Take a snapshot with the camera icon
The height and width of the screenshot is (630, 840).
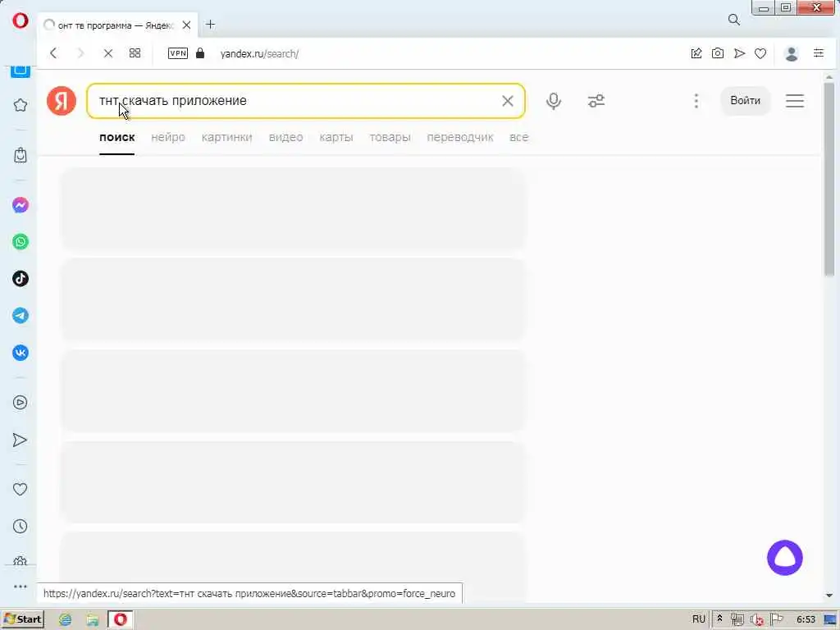717,53
